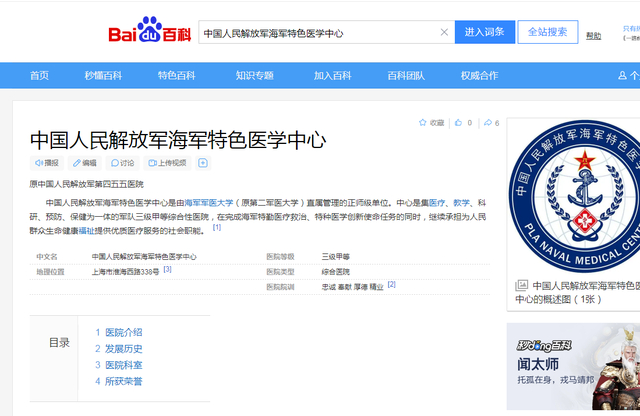Click reference [2] beside 医院院训
The width and height of the screenshot is (640, 416).
391,284
